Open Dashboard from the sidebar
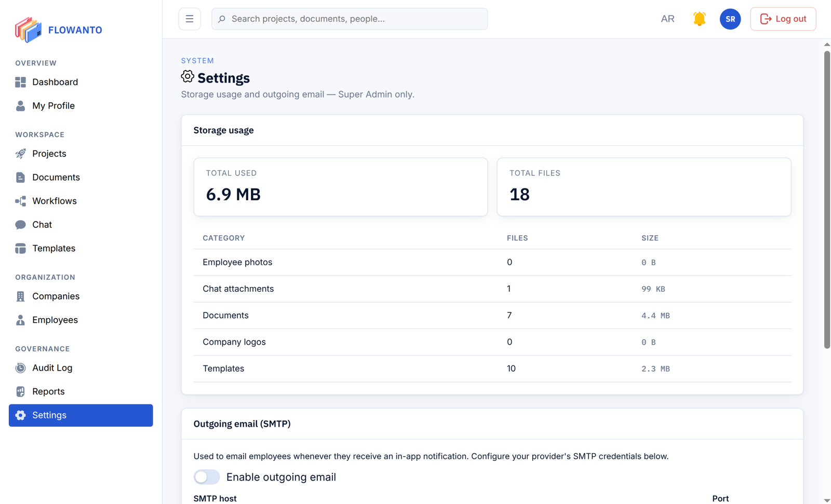Screen dimensions: 831x504 click(x=81, y=82)
